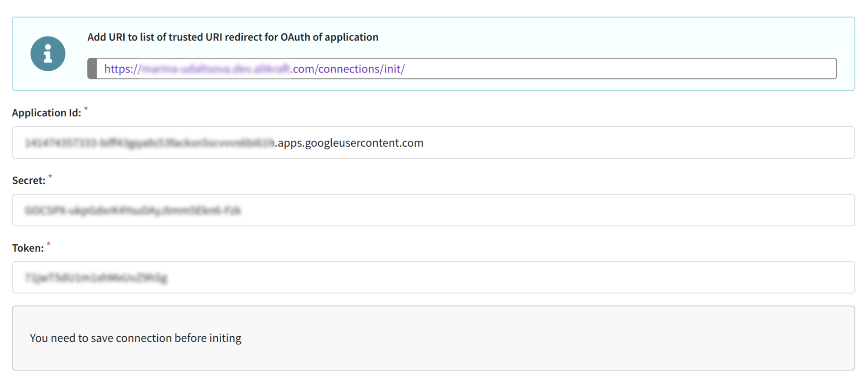Open the trusted redirect URI link
This screenshot has width=868, height=384.
(254, 69)
